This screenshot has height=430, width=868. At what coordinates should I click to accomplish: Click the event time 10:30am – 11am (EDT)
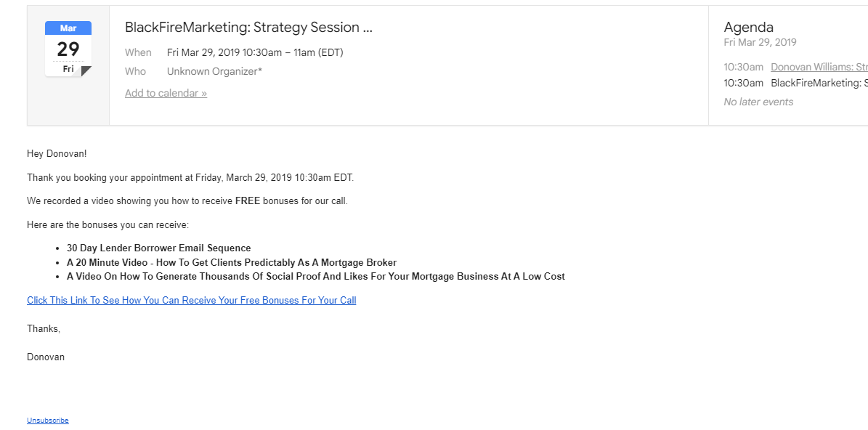[x=255, y=52]
